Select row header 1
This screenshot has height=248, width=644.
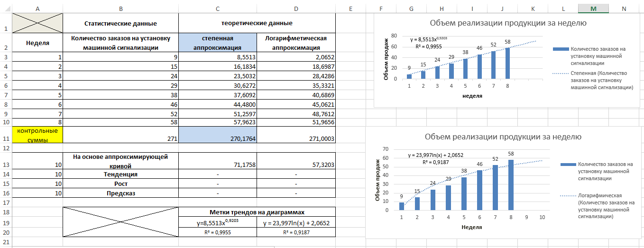[6, 23]
